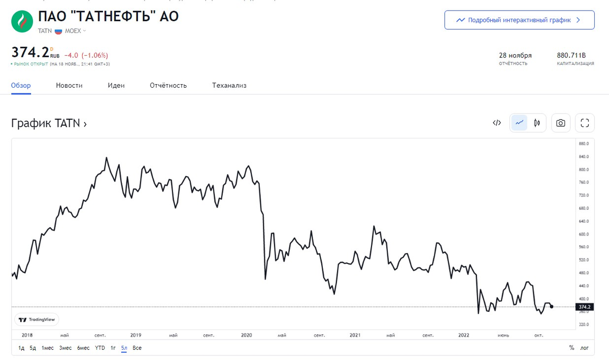Open the "Новости" tab
609x364 pixels.
[69, 85]
